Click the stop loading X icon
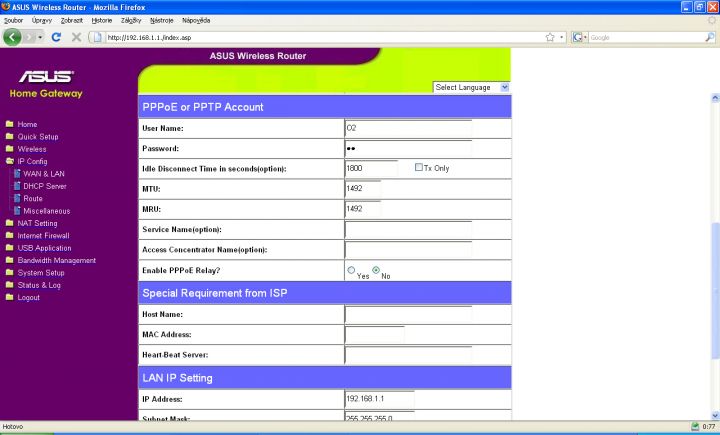Screen dimensions: 720x435 pos(77,37)
